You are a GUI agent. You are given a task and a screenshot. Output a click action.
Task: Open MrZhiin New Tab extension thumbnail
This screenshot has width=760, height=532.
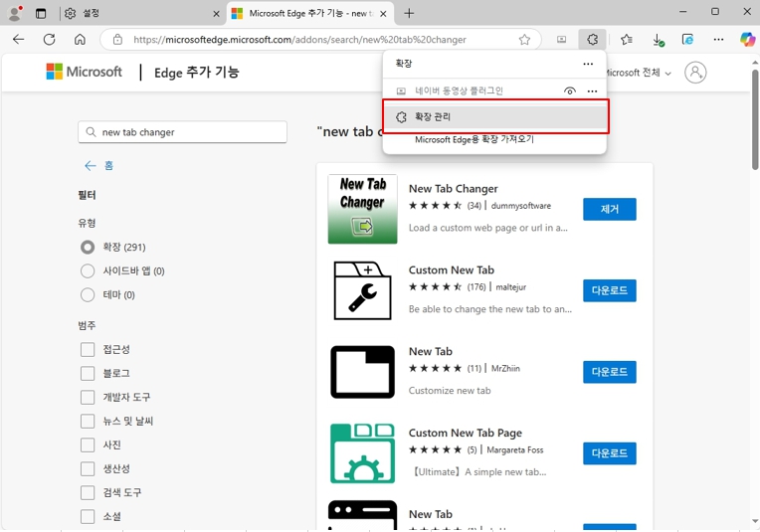[362, 372]
